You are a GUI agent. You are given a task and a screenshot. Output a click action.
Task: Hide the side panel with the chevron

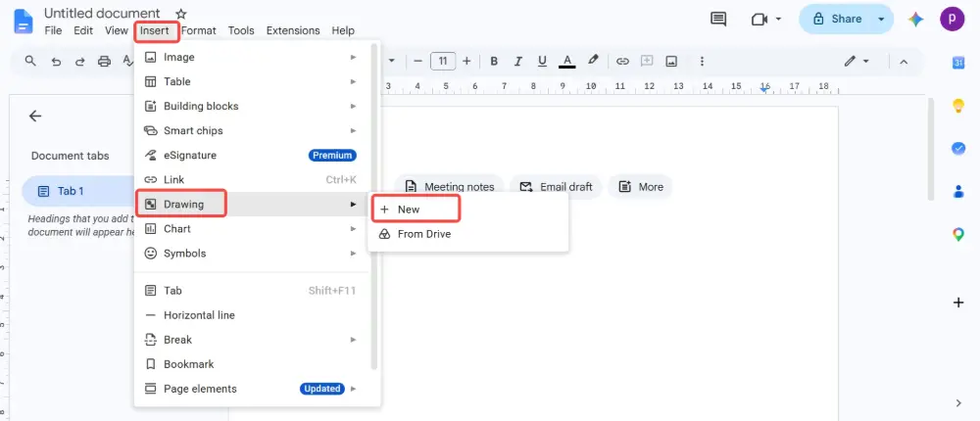coord(958,402)
